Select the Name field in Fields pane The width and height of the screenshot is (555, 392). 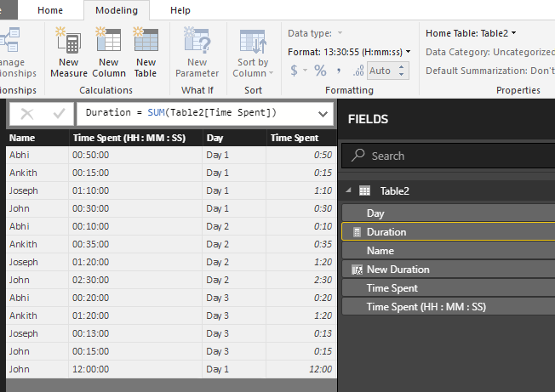point(448,251)
